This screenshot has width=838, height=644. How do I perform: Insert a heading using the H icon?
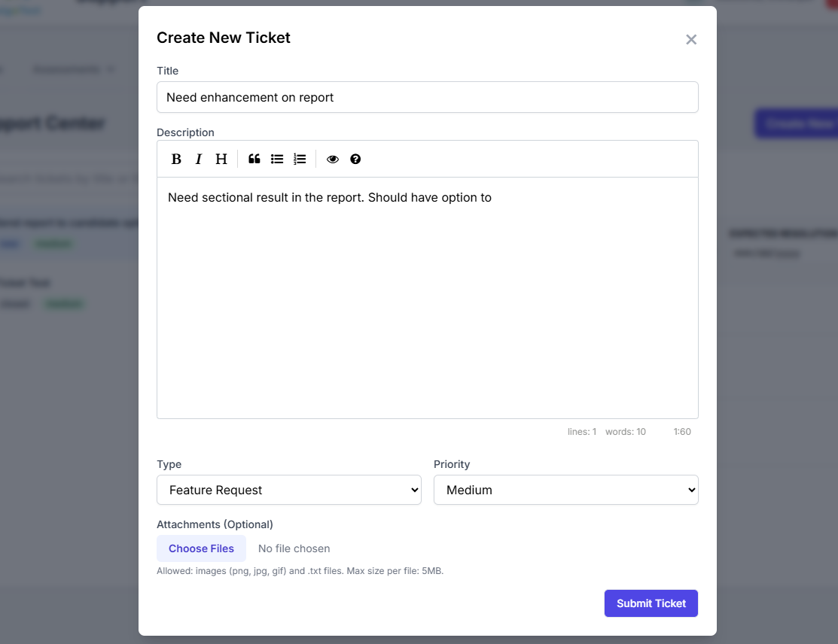[x=221, y=159]
